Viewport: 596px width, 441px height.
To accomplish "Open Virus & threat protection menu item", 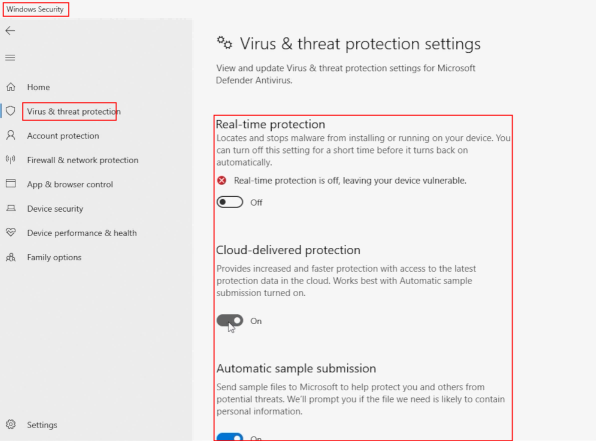I will pos(74,111).
